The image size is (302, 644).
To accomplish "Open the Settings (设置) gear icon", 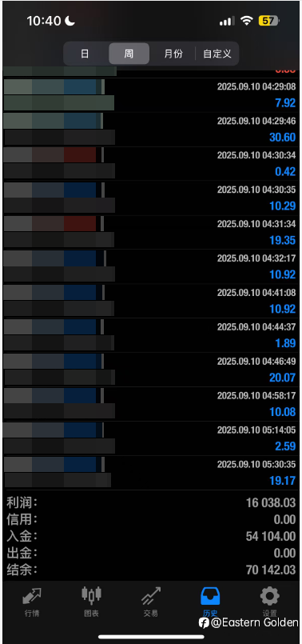I will (270, 595).
